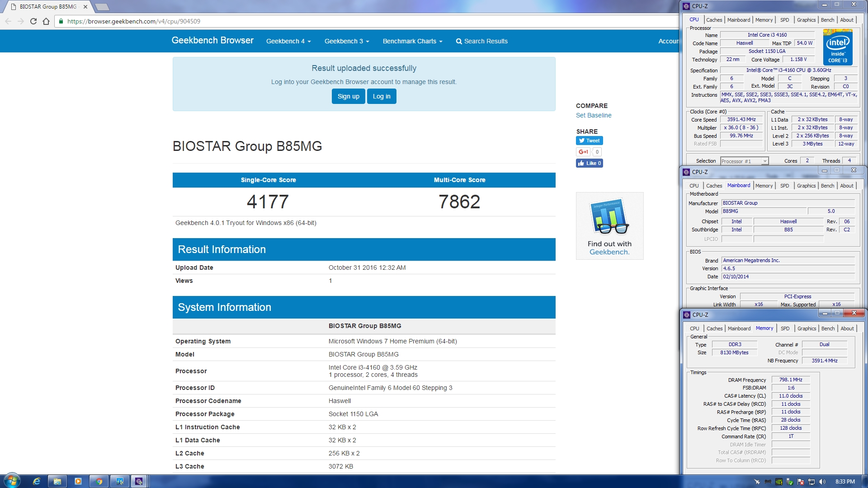868x488 pixels.
Task: Reload the Geekbench page
Action: click(x=33, y=21)
